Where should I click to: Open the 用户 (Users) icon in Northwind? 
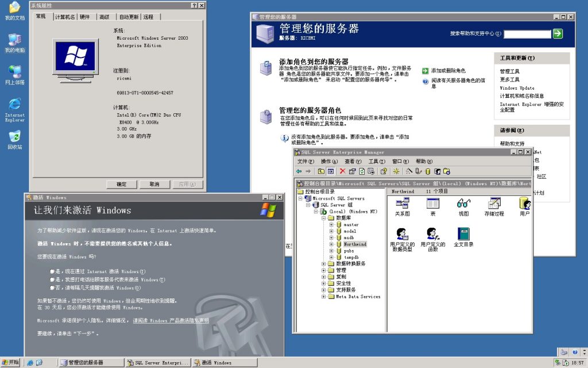tap(525, 206)
